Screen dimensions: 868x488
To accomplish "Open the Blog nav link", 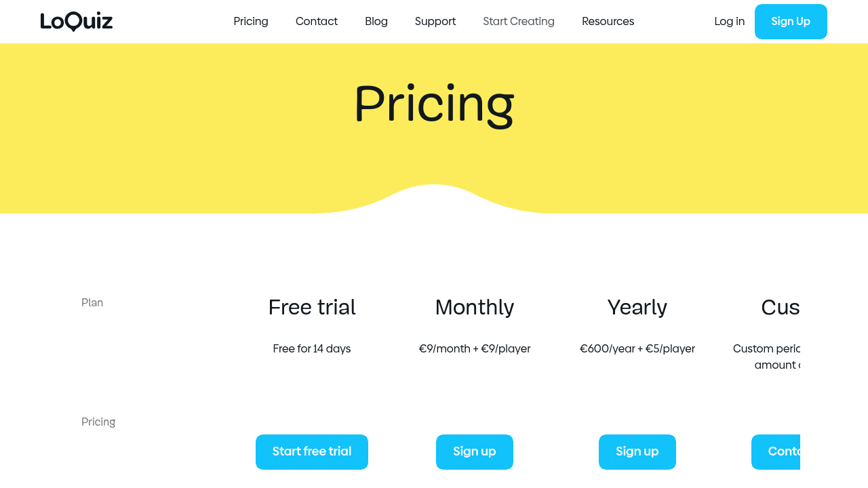I will (376, 22).
